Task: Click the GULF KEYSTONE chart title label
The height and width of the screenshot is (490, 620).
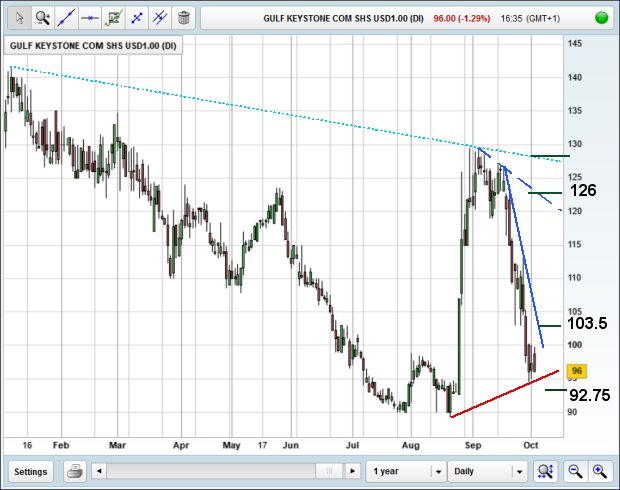Action: pyautogui.click(x=93, y=46)
